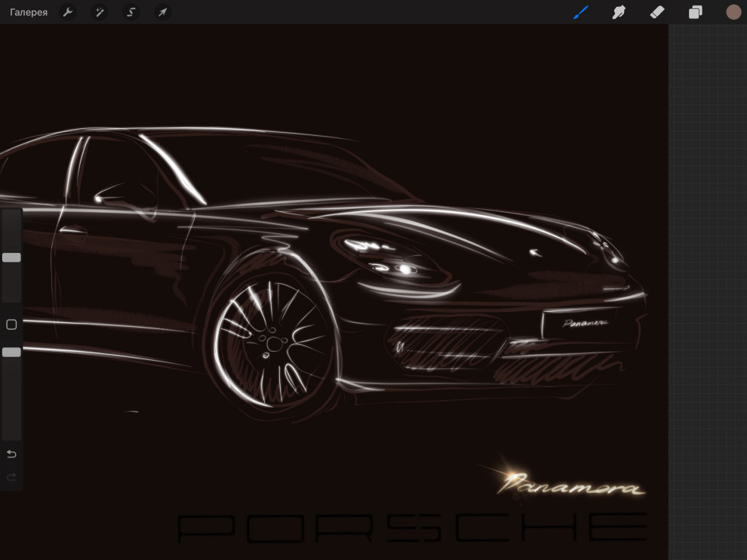Activate the Selection S-shaped tool
This screenshot has width=747, height=560.
131,12
